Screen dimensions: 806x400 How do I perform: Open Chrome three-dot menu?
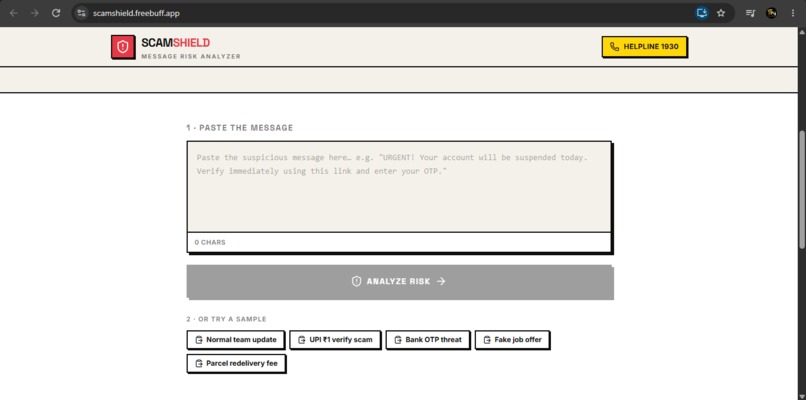click(793, 13)
